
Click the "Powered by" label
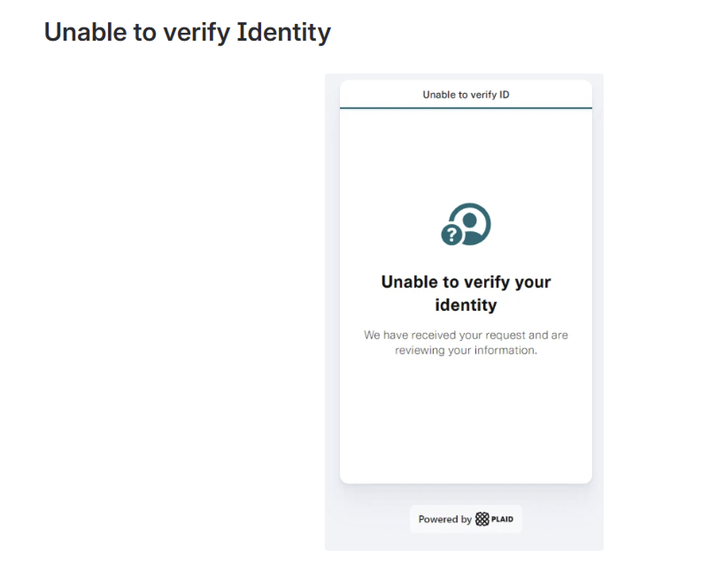point(445,519)
